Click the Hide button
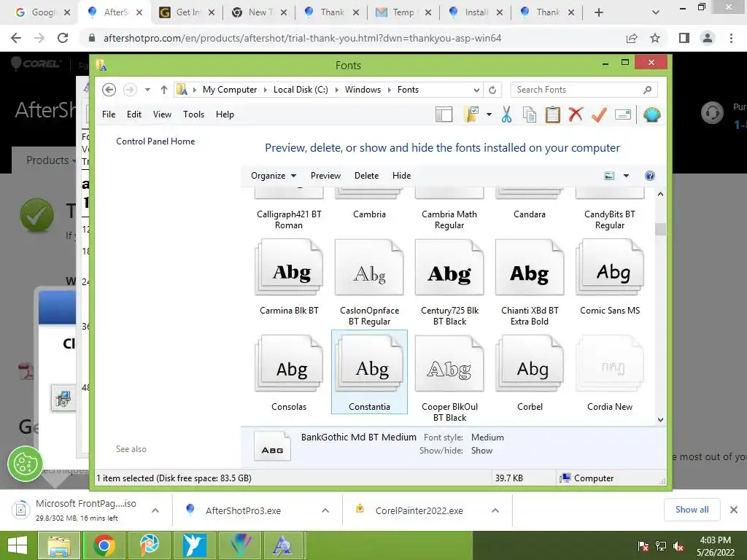This screenshot has width=747, height=560. (402, 176)
